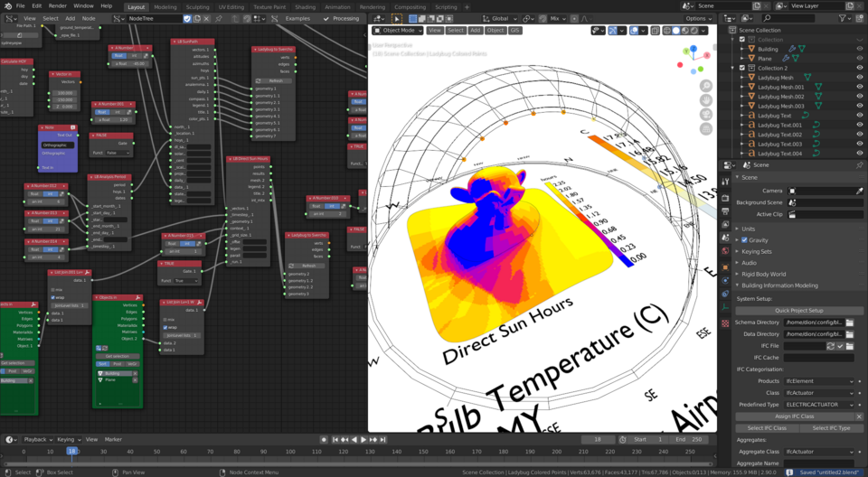Hide Building object with eye icon

pyautogui.click(x=860, y=49)
